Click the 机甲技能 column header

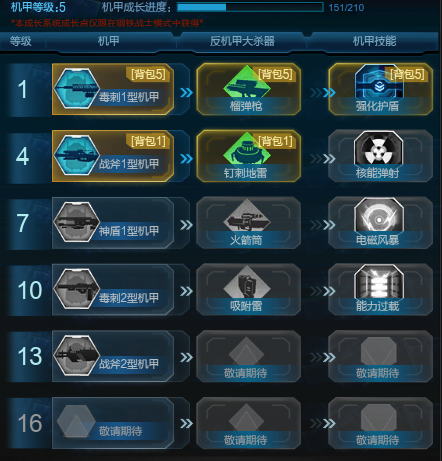pos(374,41)
